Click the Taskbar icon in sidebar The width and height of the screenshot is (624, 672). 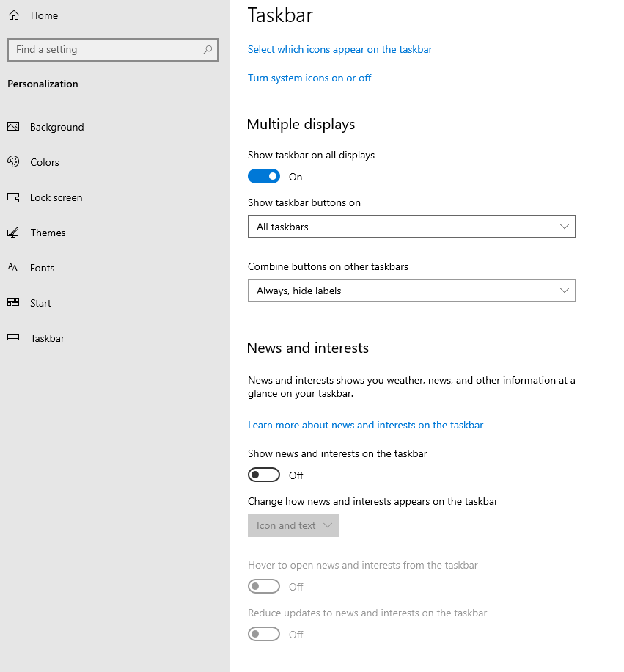click(x=13, y=337)
